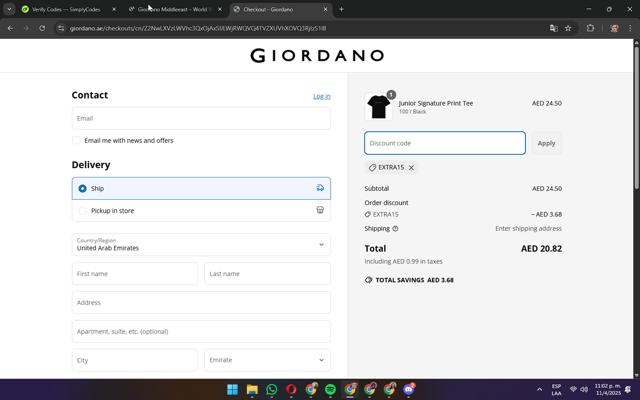The image size is (640, 400).
Task: Open the tab search dropdown arrow
Action: (9, 9)
